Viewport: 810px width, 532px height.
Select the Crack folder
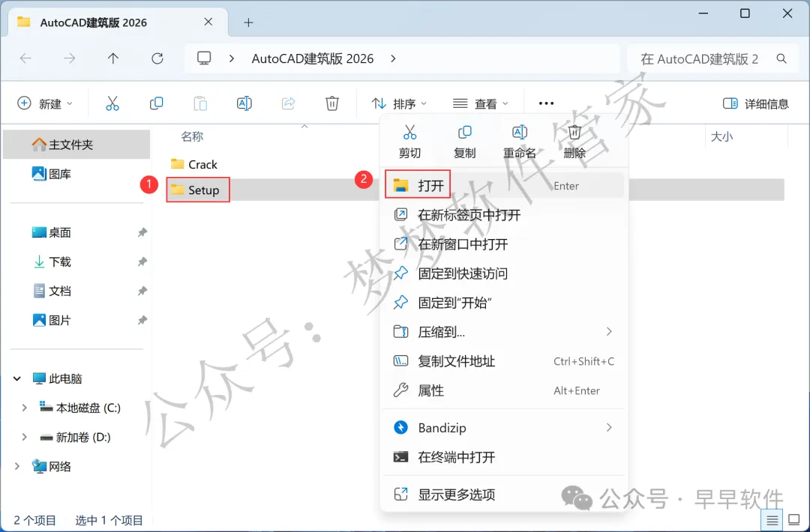[194, 164]
